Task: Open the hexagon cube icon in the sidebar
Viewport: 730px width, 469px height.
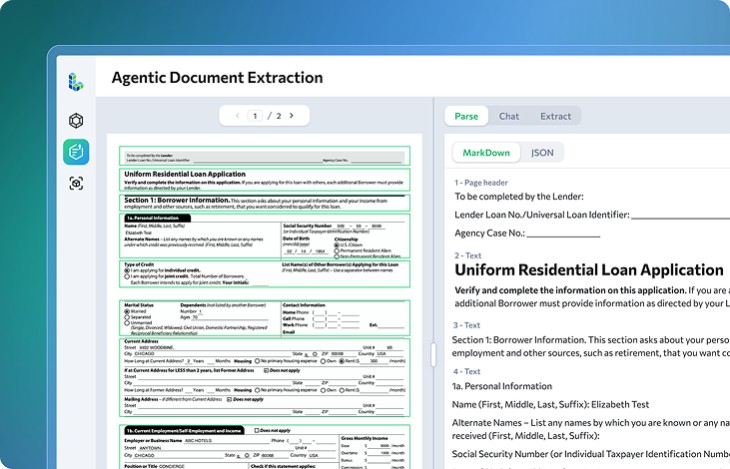Action: coord(76,121)
